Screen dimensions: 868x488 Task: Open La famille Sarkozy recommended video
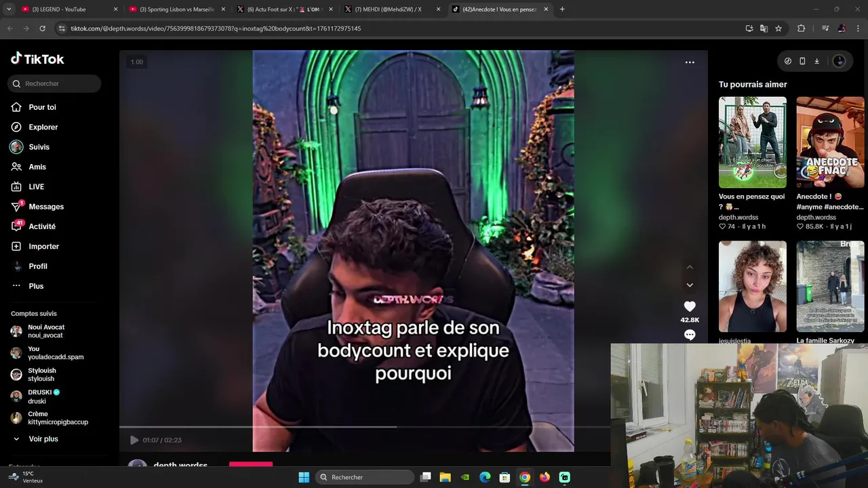tap(830, 287)
